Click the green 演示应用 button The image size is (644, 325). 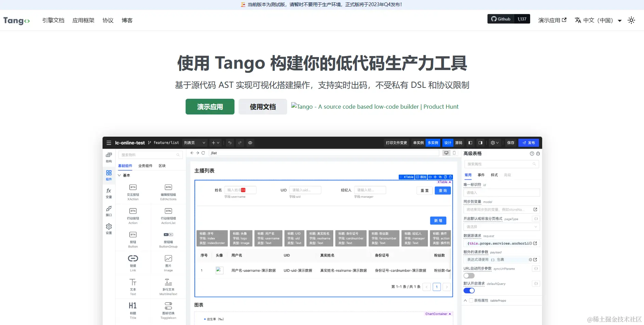pyautogui.click(x=210, y=107)
